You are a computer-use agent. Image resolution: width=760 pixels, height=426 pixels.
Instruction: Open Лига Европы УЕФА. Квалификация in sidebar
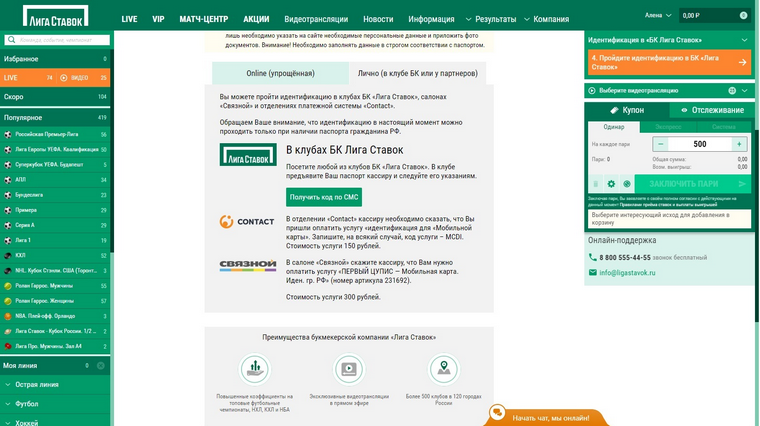tap(55, 150)
